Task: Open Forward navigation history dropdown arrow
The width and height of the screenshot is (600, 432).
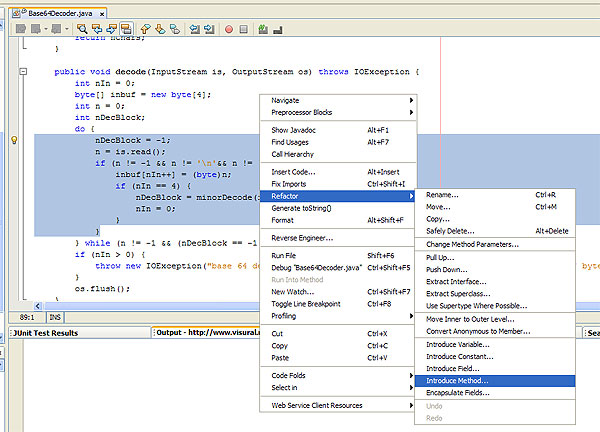Action: [x=67, y=29]
